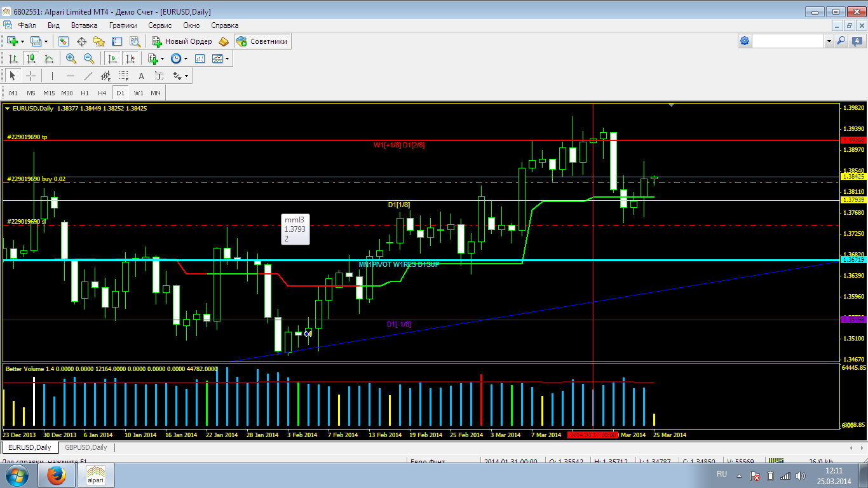Open the Графики menu
This screenshot has height=488, width=868.
(123, 25)
